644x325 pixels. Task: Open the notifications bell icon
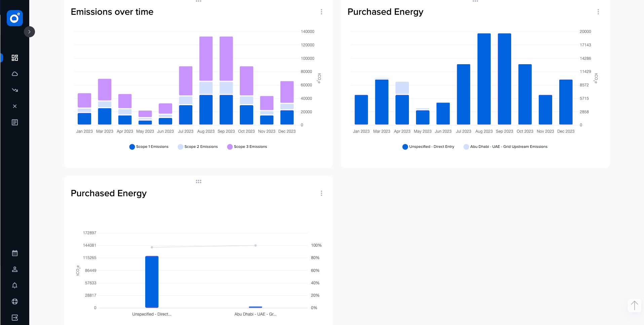(14, 285)
